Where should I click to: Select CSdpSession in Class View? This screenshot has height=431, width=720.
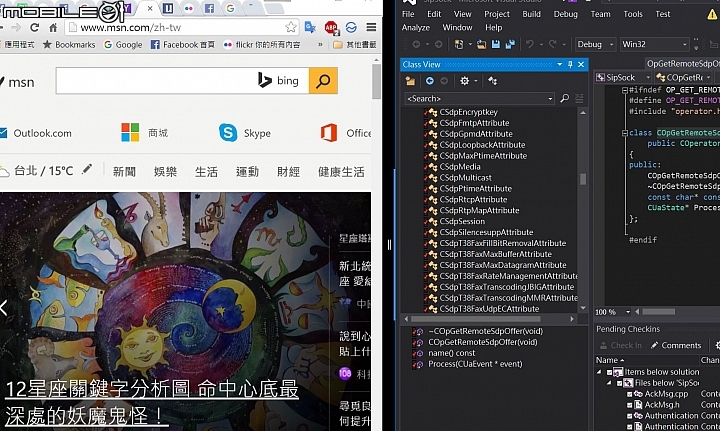click(462, 221)
